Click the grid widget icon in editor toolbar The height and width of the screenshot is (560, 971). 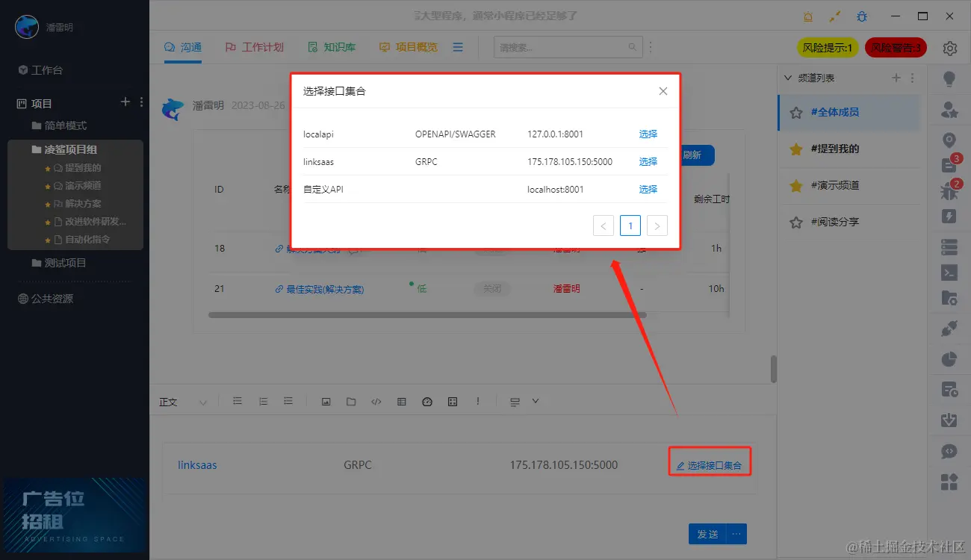pos(453,402)
